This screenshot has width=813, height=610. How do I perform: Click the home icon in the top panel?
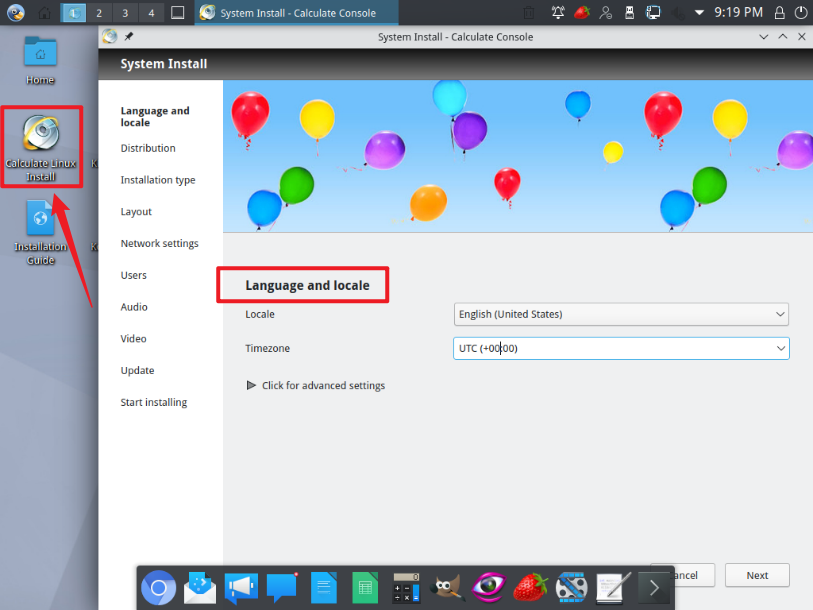click(x=45, y=12)
